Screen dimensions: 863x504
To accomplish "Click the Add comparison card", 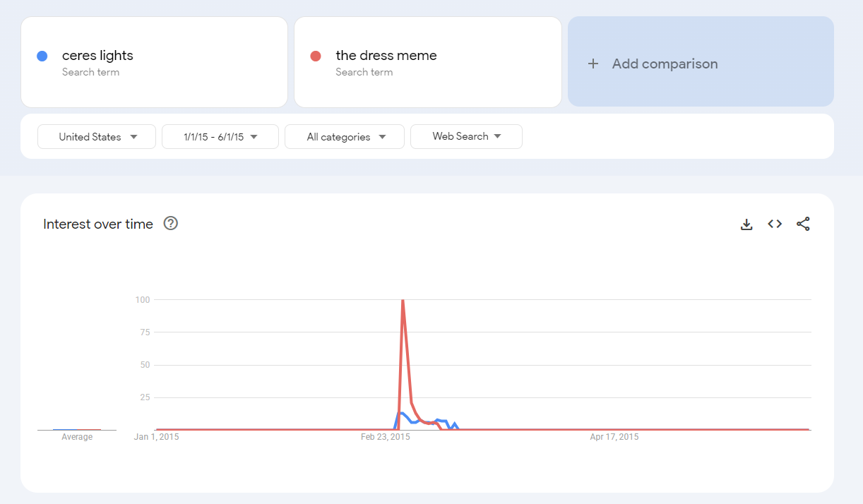I will click(x=701, y=62).
